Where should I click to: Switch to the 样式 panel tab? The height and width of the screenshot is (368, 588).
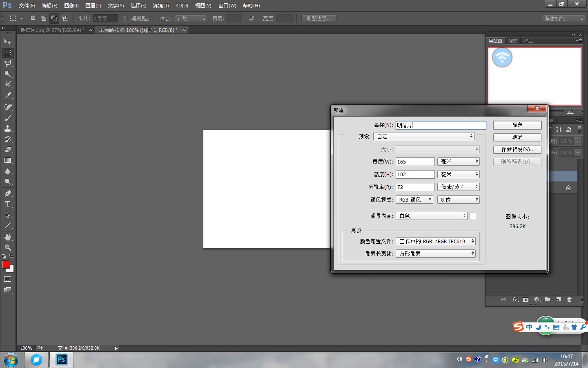528,41
